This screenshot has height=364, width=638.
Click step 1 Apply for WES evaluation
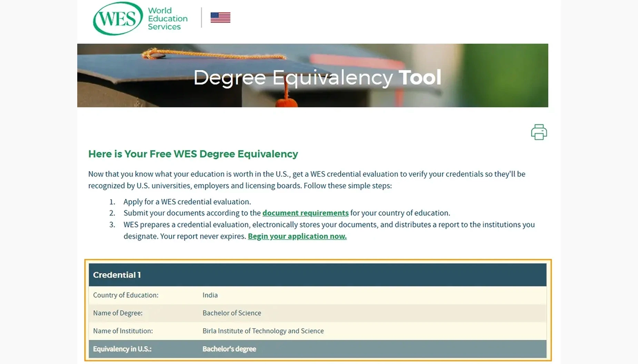(x=187, y=202)
